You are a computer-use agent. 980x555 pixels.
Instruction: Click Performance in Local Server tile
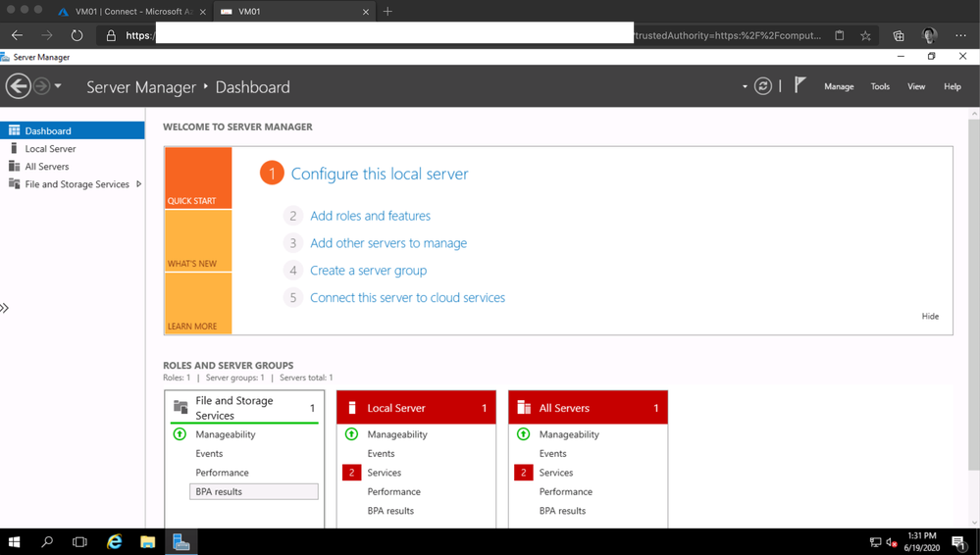(x=393, y=492)
